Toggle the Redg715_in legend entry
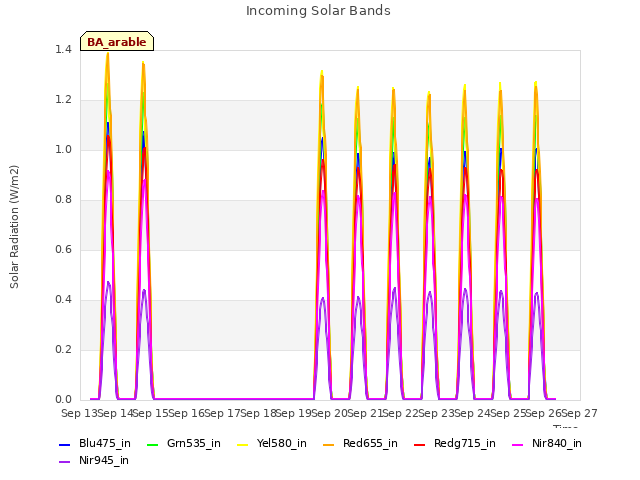The height and width of the screenshot is (480, 640). (x=455, y=444)
